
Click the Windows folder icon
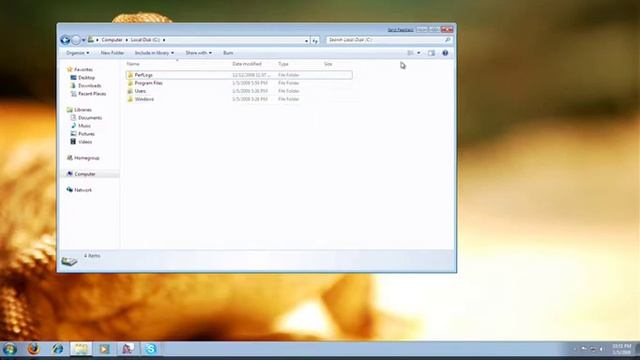tap(130, 99)
